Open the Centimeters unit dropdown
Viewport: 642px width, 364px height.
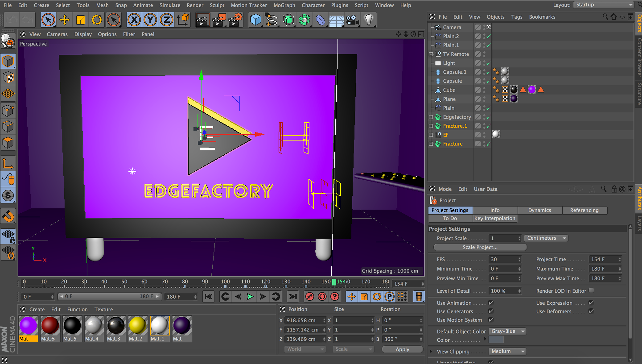[546, 238]
